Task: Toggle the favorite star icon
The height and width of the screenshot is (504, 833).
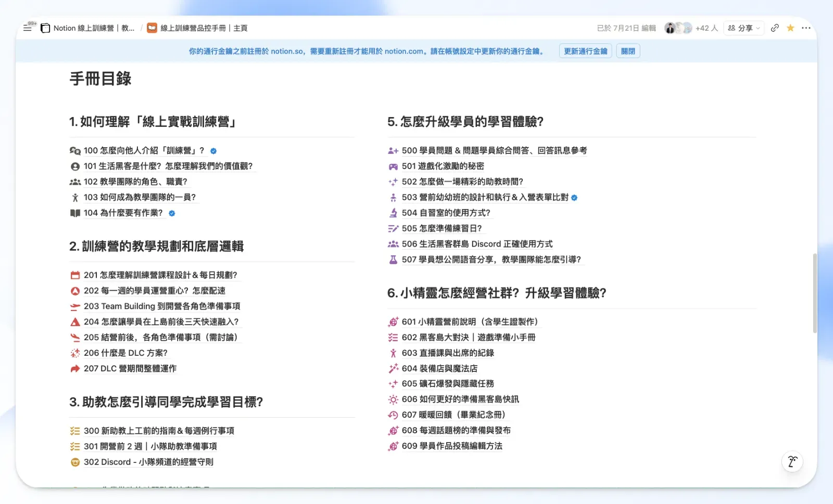Action: click(790, 28)
